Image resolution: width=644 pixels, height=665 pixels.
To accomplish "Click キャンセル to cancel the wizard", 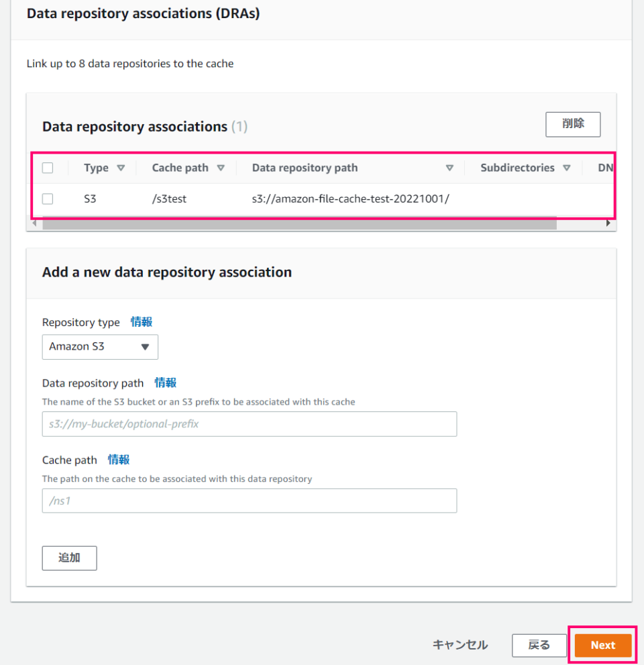I will (x=460, y=645).
